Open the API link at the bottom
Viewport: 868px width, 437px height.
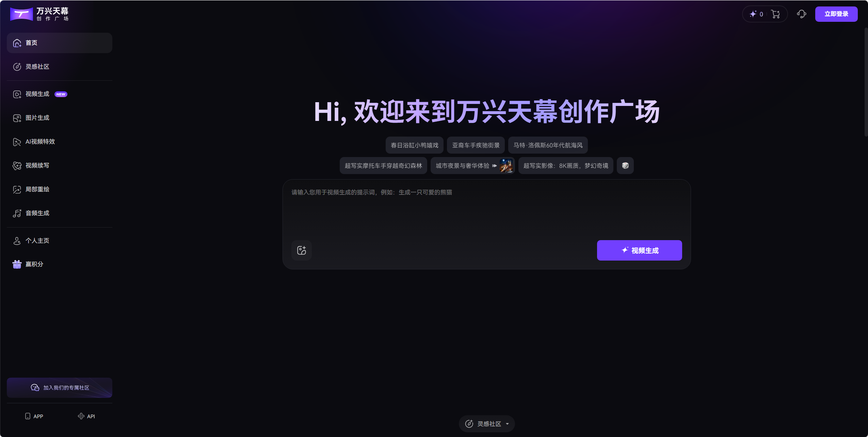pyautogui.click(x=86, y=416)
